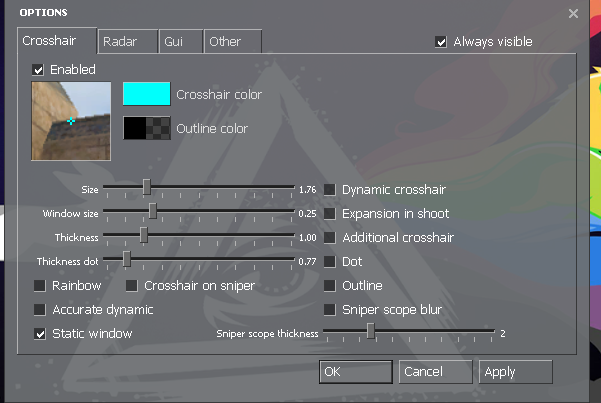Disable the Static window checkbox
Screen dimensions: 601x403
click(x=39, y=333)
